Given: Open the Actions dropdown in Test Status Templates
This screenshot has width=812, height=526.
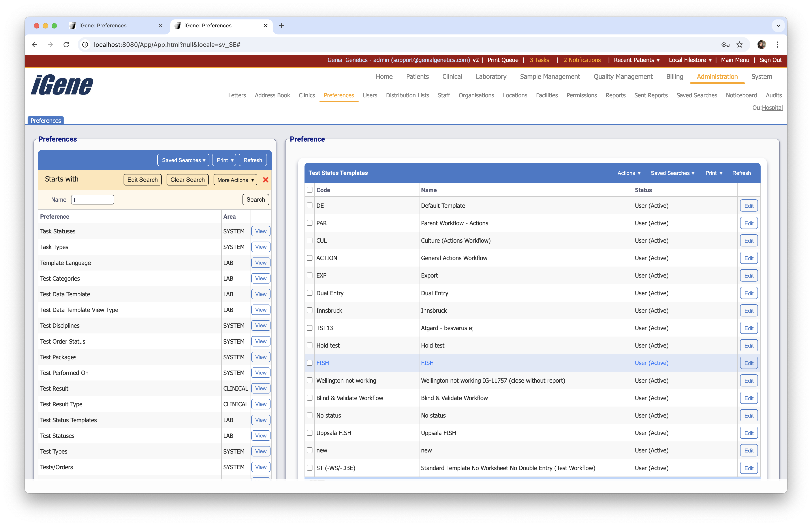Looking at the screenshot, I should 628,173.
